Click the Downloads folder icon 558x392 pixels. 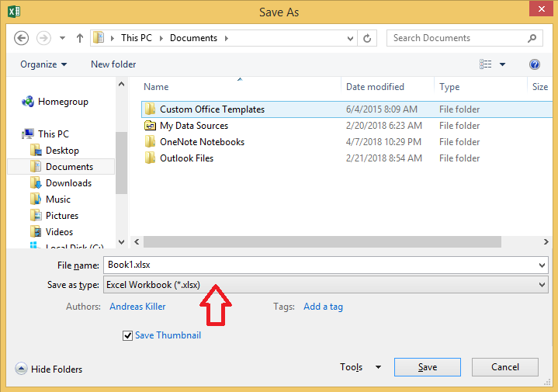36,183
